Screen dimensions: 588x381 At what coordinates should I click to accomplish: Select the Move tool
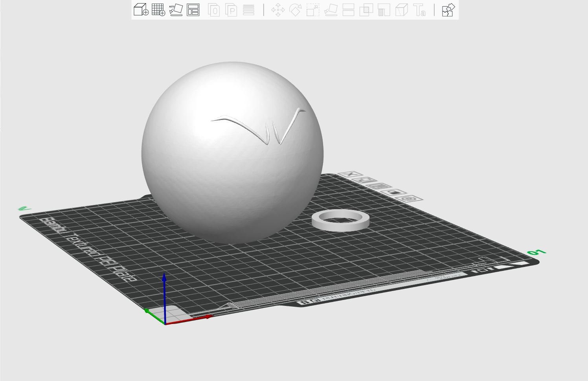(x=279, y=11)
